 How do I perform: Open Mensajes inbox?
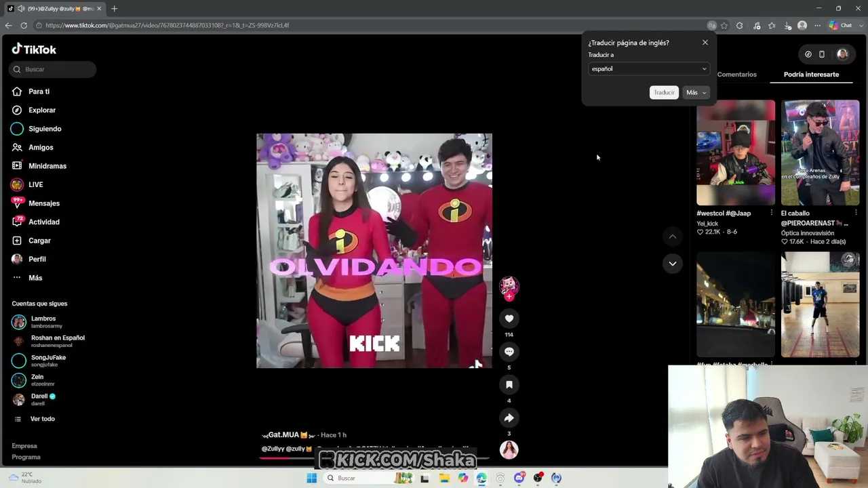pyautogui.click(x=44, y=203)
